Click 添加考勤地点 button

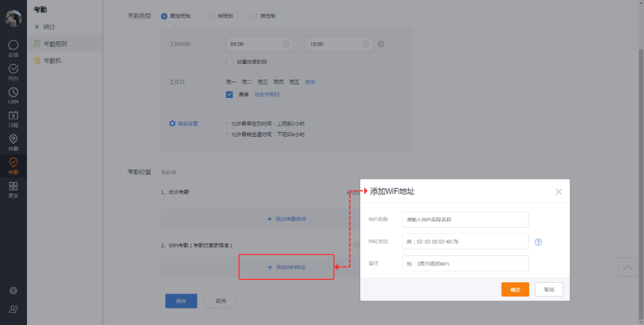[x=287, y=219]
